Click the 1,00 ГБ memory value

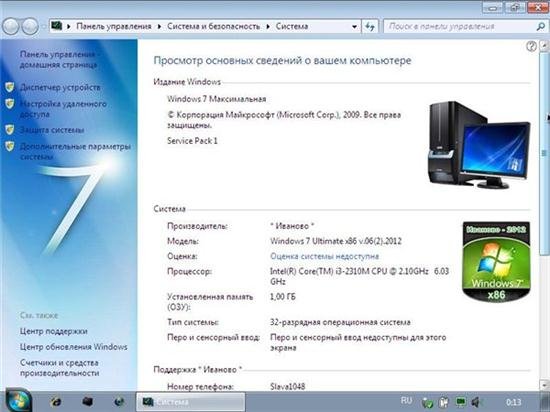282,297
